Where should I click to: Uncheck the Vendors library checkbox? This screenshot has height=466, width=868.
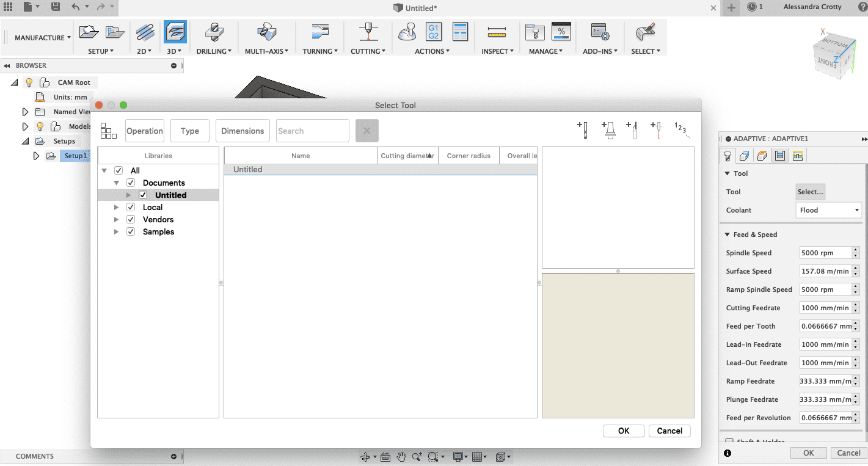[131, 219]
